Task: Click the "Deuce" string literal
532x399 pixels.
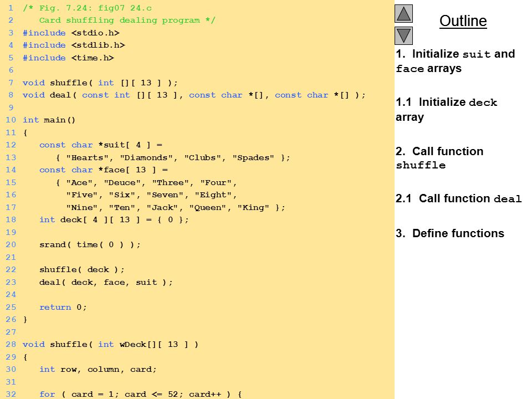Action: click(x=122, y=182)
